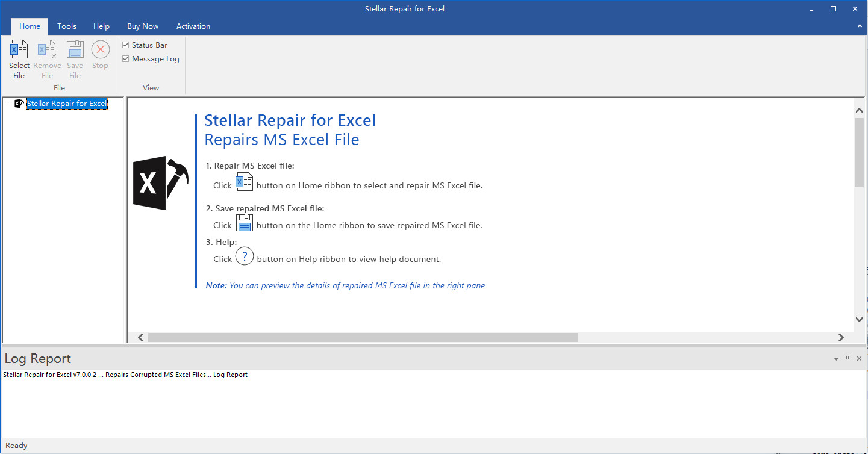Screen dimensions: 868x454
Task: Click the Excel file icon in step 1
Action: pyautogui.click(x=244, y=182)
